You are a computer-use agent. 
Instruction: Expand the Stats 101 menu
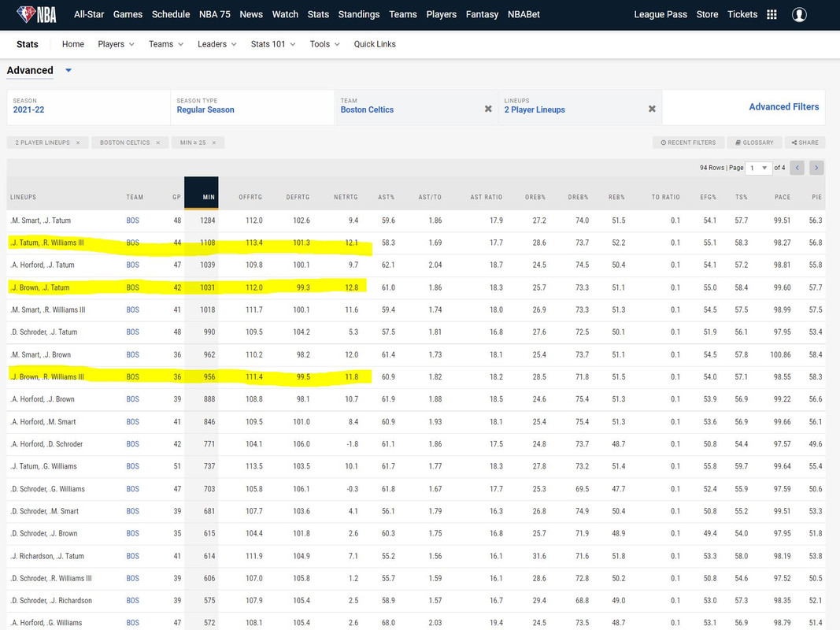[x=273, y=44]
